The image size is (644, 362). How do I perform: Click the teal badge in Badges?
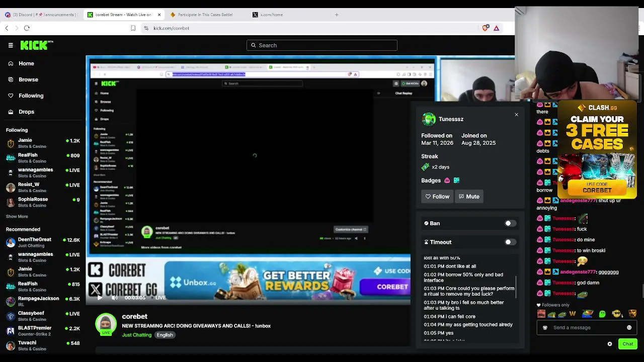tap(456, 180)
